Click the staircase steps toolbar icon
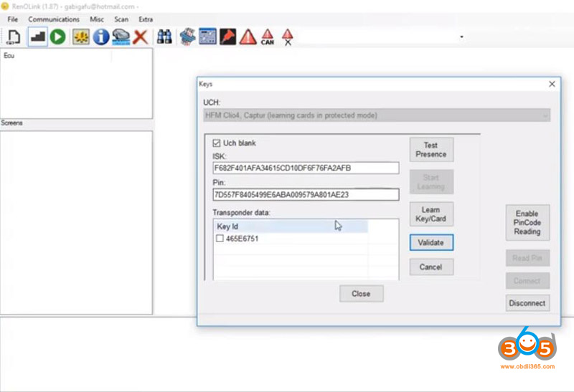Viewport: 574px width, 392px height. (37, 36)
